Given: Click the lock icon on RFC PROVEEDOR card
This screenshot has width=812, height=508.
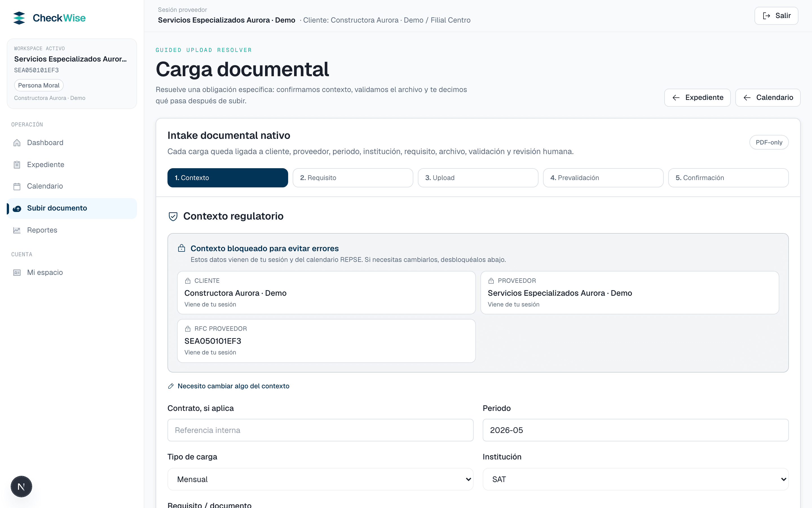Looking at the screenshot, I should (187, 329).
